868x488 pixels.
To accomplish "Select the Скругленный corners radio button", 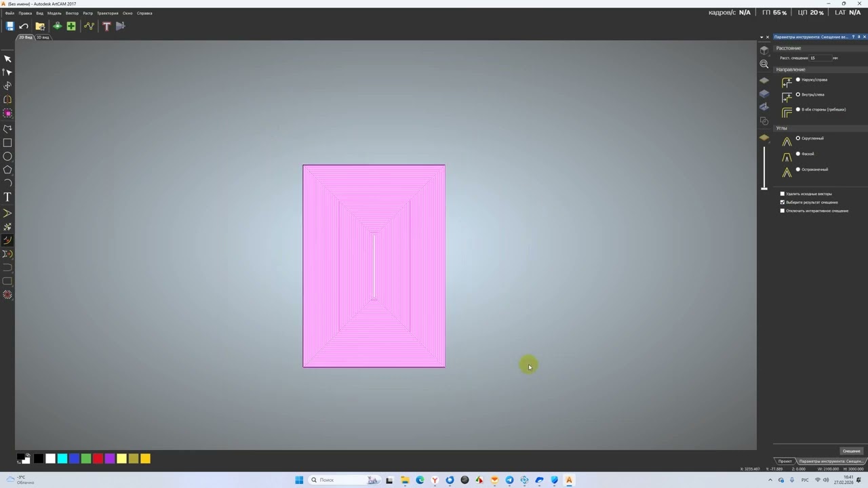I will (798, 138).
